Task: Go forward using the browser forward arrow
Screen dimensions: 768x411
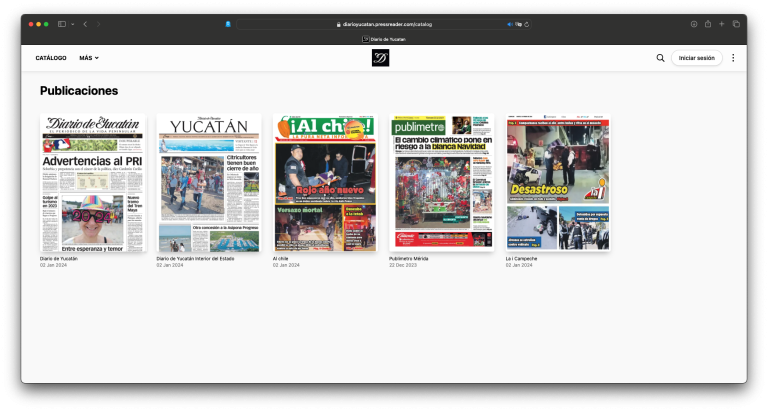Action: tap(98, 24)
